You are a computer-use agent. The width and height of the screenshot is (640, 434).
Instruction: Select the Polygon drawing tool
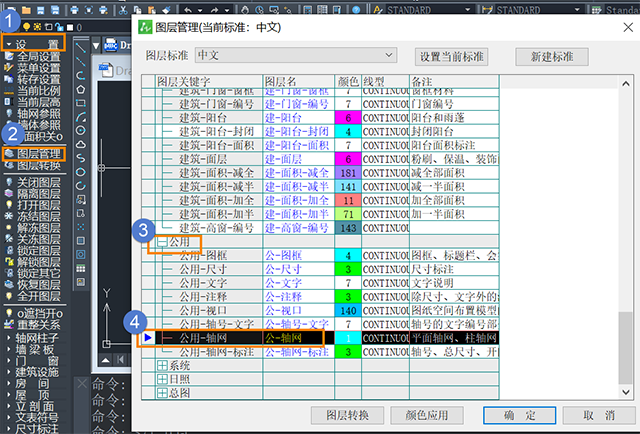80,89
